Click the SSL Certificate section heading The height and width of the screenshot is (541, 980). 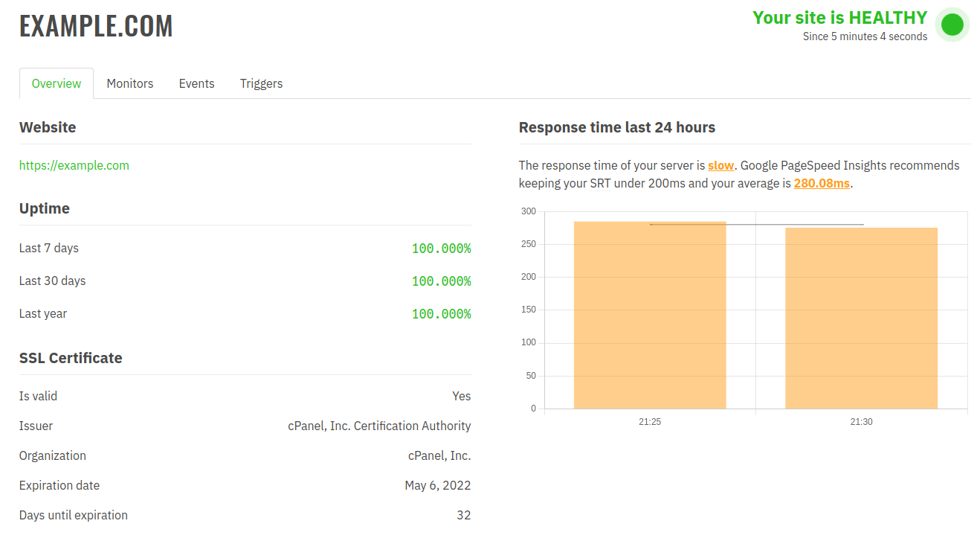(71, 358)
